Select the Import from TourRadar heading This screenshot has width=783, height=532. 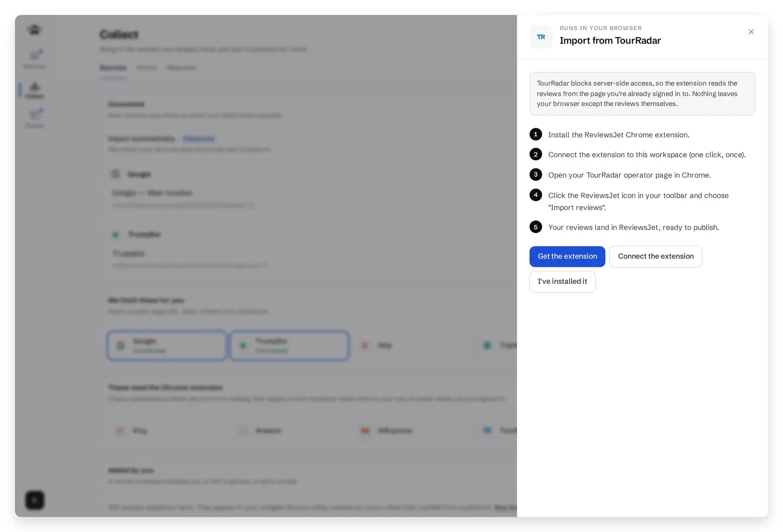[x=610, y=41]
